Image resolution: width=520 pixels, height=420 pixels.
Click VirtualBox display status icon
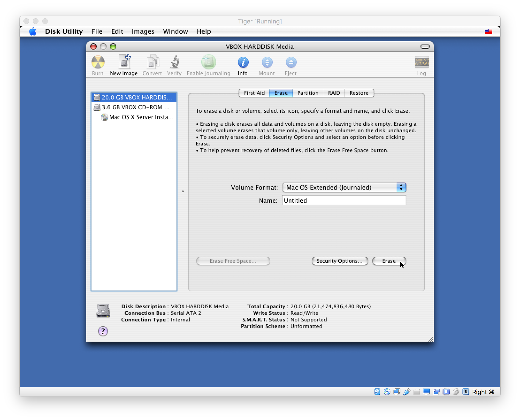(x=426, y=392)
